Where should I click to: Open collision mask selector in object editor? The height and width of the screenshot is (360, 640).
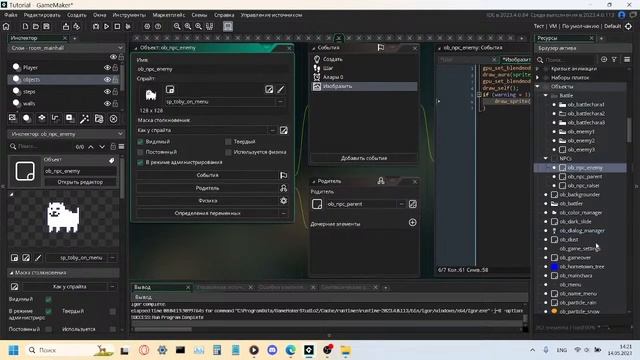pyautogui.click(x=272, y=130)
